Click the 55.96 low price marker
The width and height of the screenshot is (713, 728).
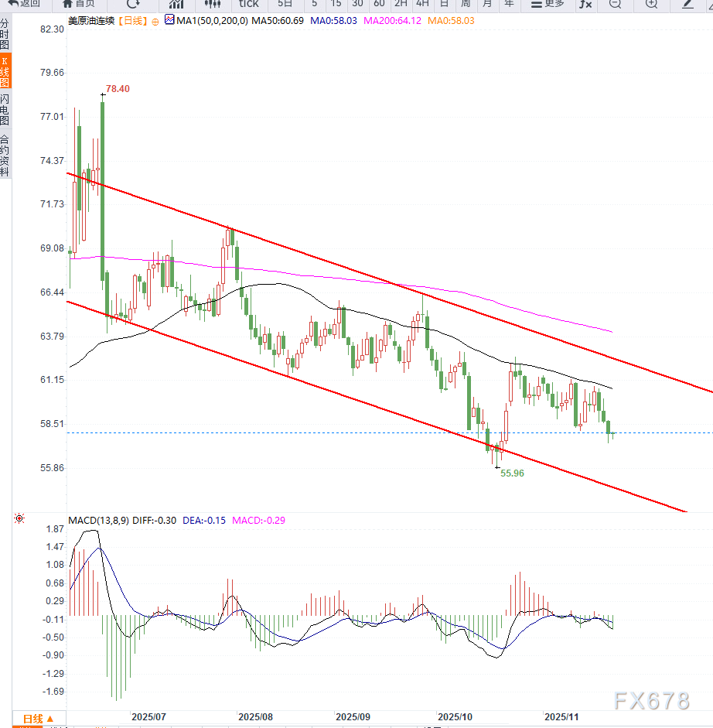[512, 473]
